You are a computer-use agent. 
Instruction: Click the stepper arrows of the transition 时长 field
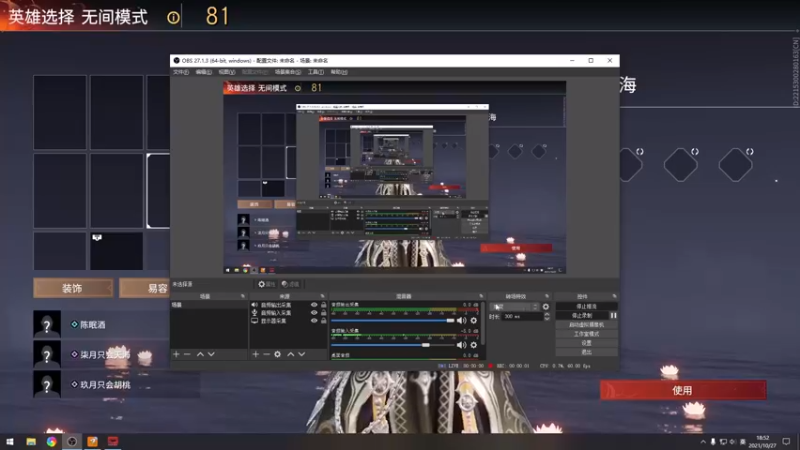tap(547, 317)
